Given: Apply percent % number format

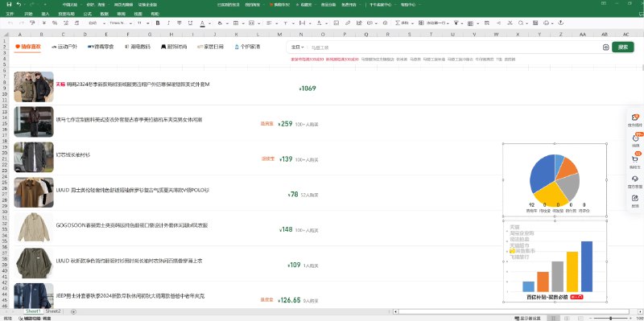Looking at the screenshot, I should pos(55,23).
